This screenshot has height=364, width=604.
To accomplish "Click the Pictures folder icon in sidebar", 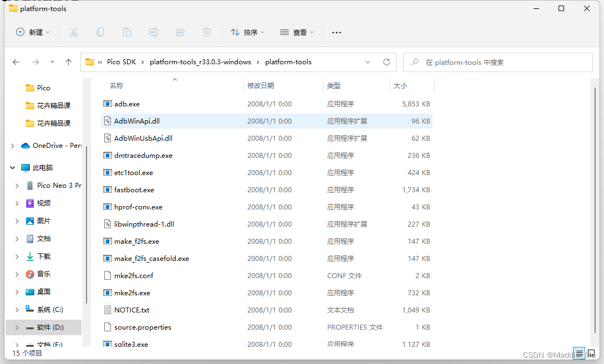I will [x=29, y=221].
